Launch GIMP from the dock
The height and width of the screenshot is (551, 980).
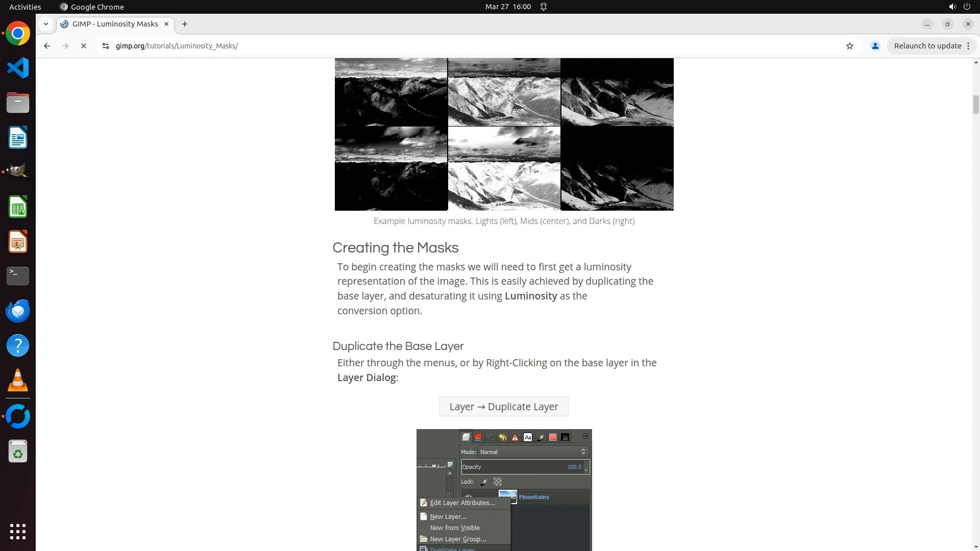pyautogui.click(x=18, y=172)
